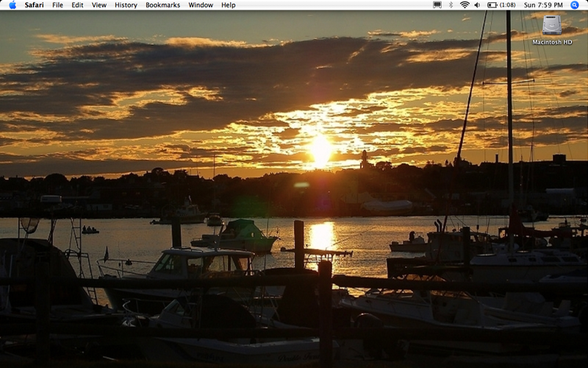Image resolution: width=588 pixels, height=368 pixels.
Task: Click the volume speaker icon
Action: pos(477,5)
